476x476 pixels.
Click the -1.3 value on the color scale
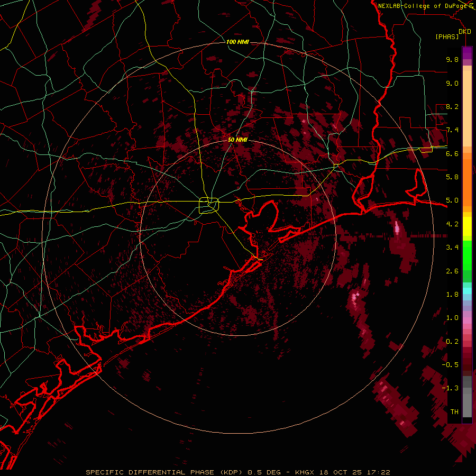point(450,388)
